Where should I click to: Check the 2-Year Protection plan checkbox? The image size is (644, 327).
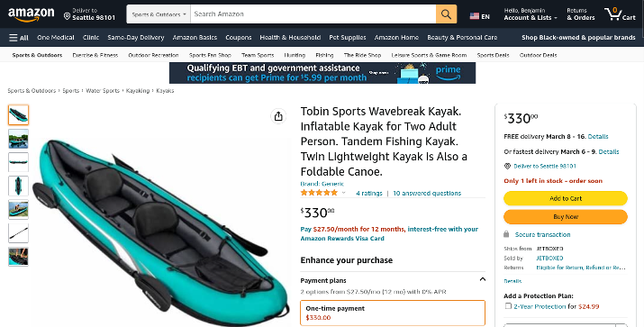coord(508,306)
